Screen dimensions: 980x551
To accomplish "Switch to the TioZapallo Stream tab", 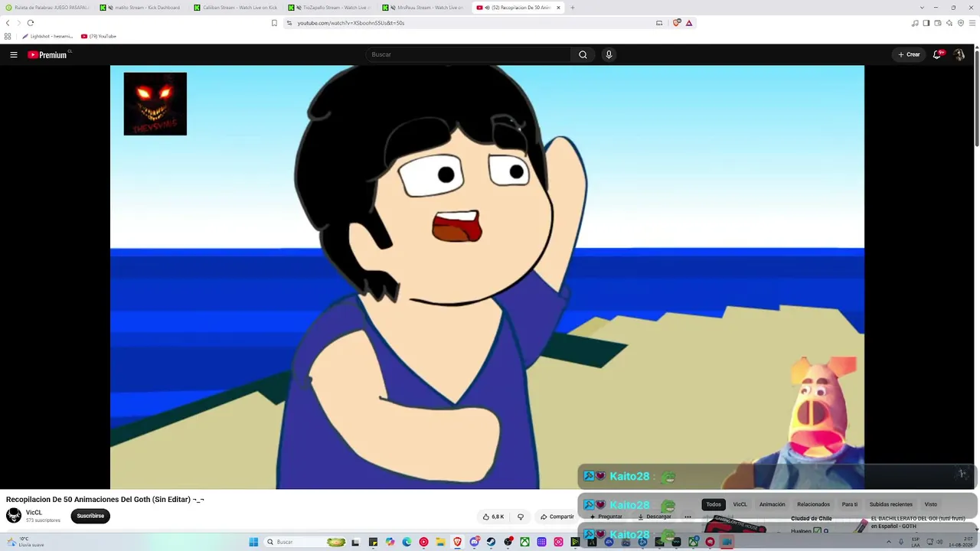I will 330,8.
